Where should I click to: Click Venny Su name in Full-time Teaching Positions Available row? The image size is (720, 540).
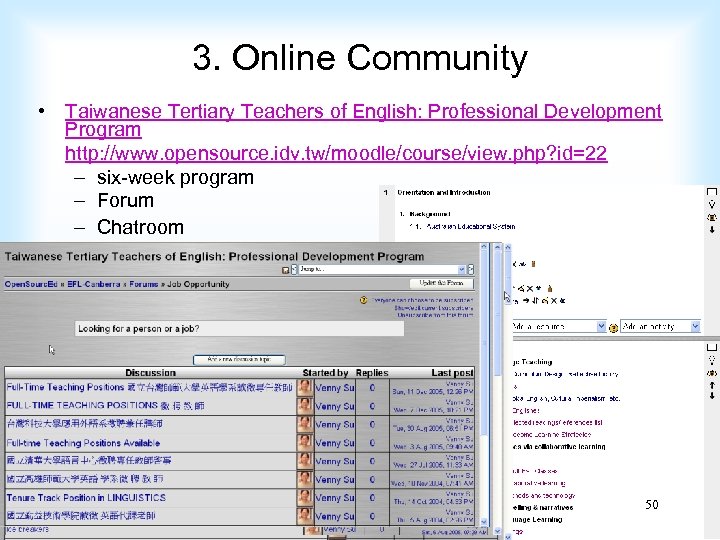pos(335,443)
